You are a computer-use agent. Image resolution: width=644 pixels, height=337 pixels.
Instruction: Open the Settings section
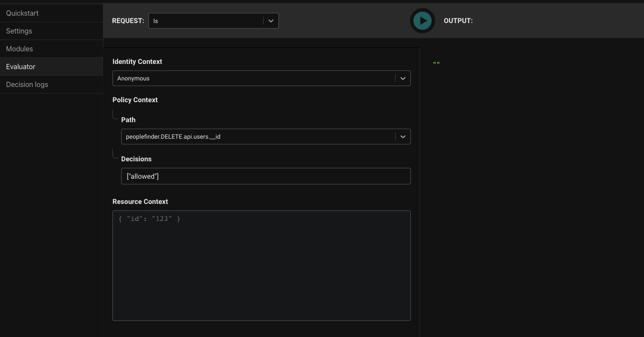(19, 31)
